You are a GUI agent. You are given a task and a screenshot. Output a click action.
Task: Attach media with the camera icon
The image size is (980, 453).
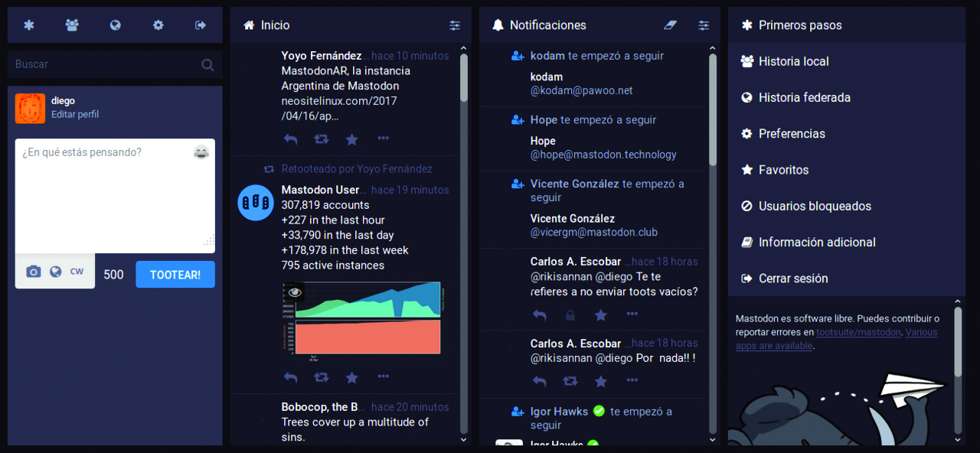[33, 272]
